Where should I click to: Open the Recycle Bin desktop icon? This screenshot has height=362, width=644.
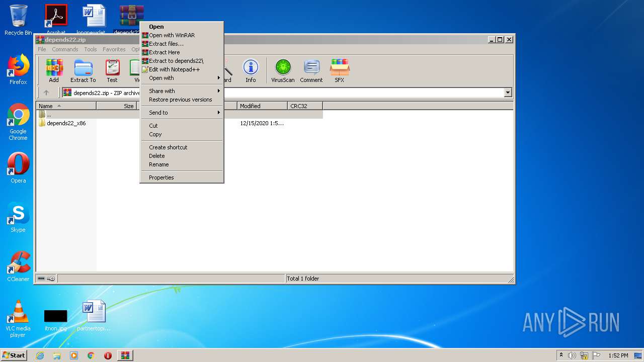tap(18, 20)
